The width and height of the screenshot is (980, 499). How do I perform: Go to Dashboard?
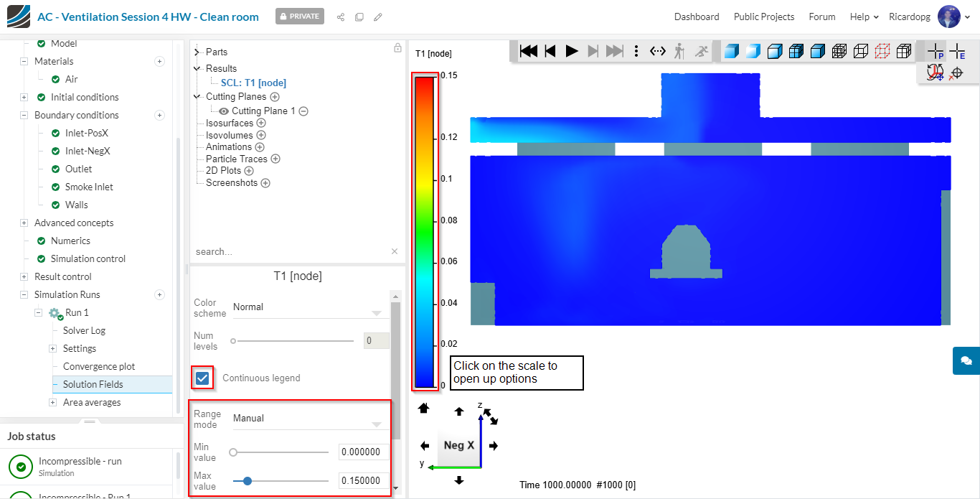pyautogui.click(x=697, y=17)
